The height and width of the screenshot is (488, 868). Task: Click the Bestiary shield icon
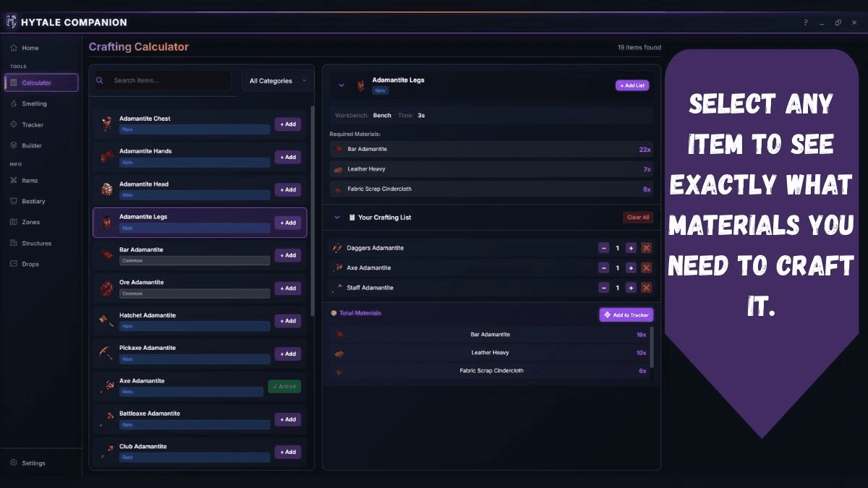pyautogui.click(x=14, y=202)
